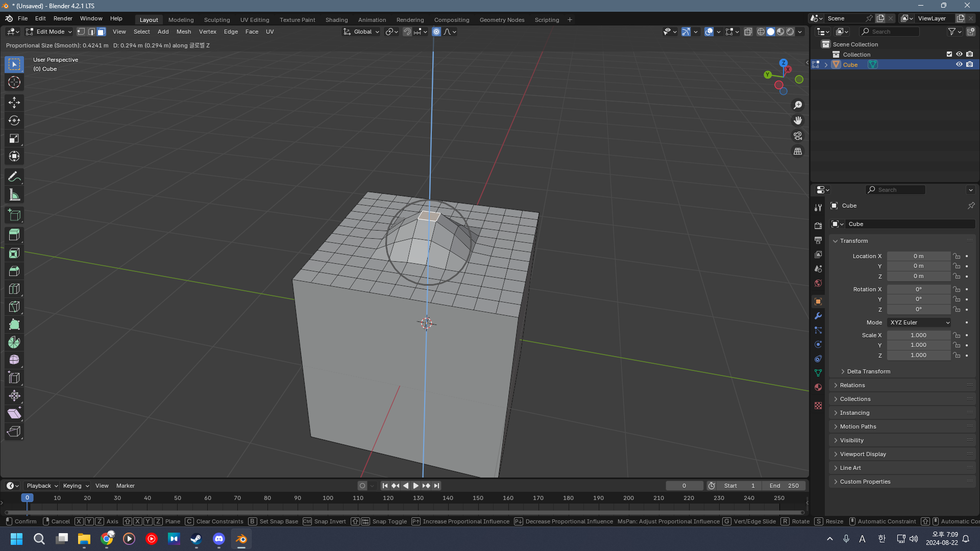This screenshot has width=980, height=551.
Task: Click the Scale X value field
Action: tap(918, 335)
